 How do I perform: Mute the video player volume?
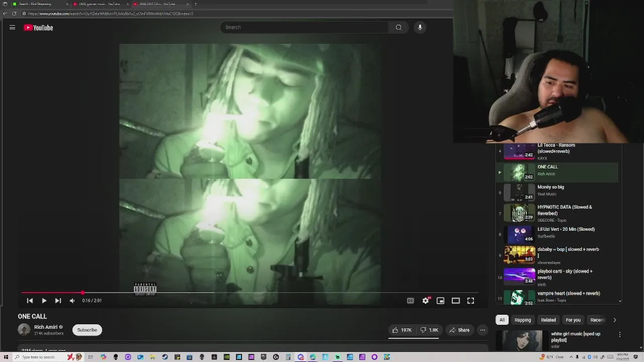coord(72,301)
